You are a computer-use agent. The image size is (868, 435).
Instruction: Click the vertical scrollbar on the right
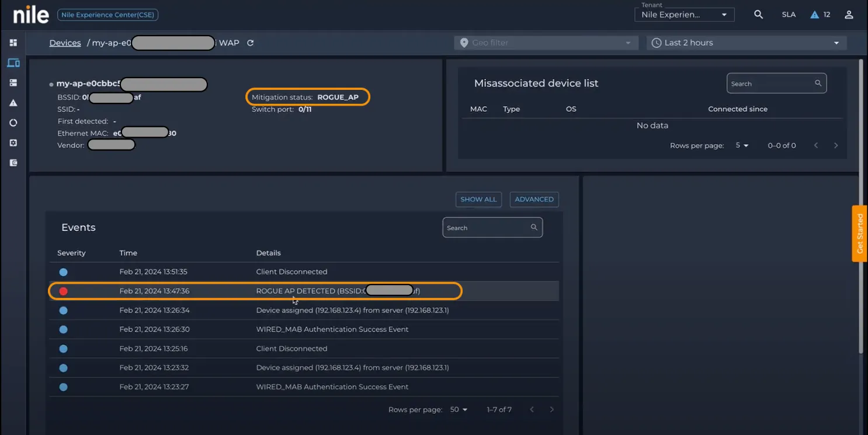pyautogui.click(x=861, y=206)
